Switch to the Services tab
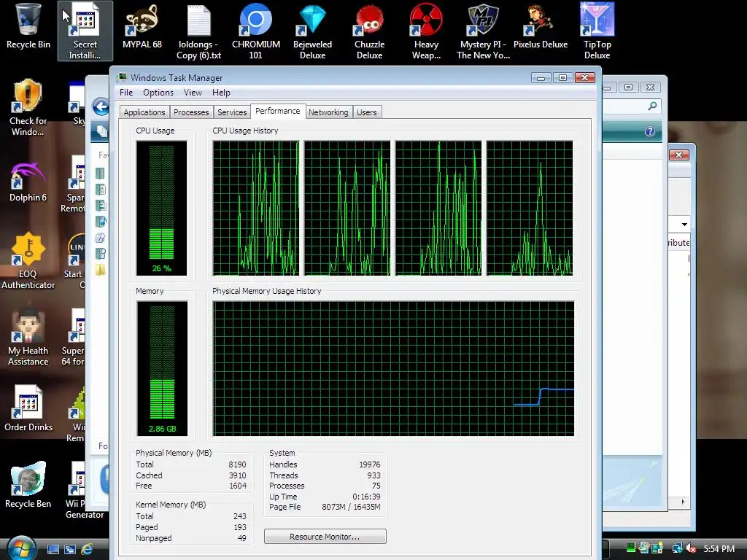The height and width of the screenshot is (560, 747). point(232,112)
